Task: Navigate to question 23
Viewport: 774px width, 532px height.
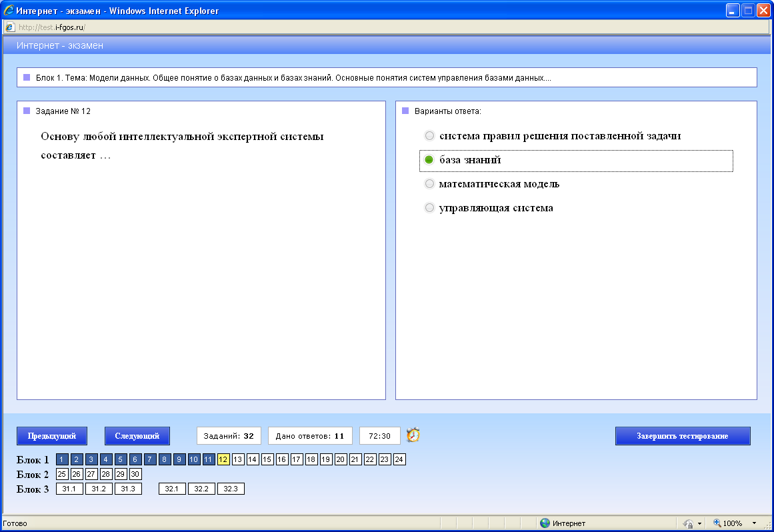Action: pyautogui.click(x=385, y=459)
